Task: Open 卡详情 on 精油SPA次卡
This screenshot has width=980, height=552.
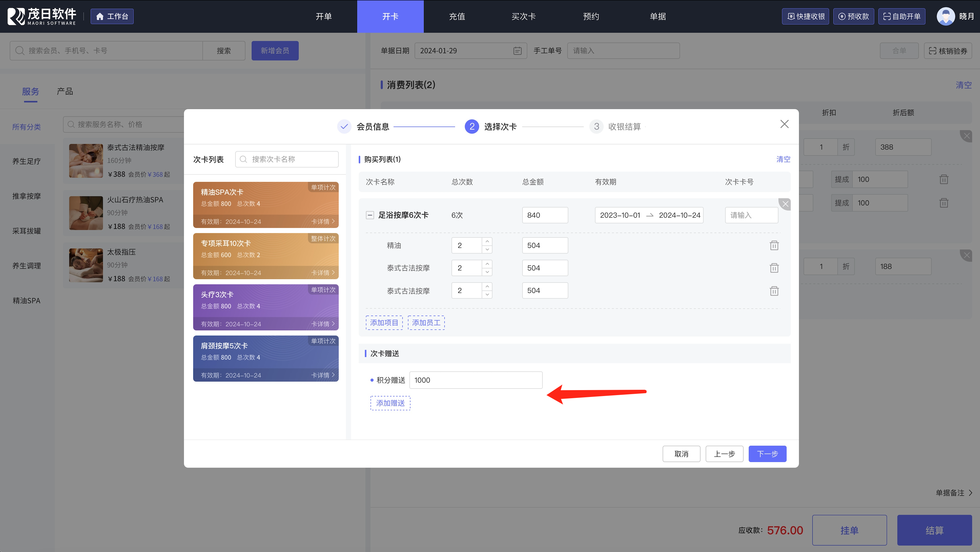Action: point(323,222)
